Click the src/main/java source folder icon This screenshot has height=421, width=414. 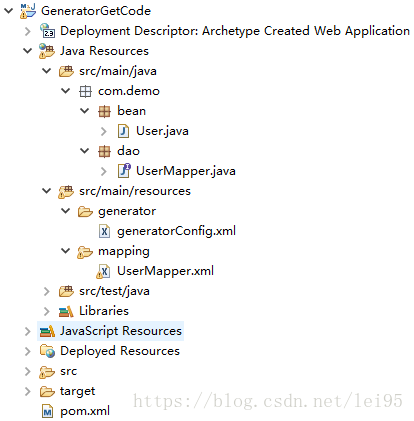point(66,71)
